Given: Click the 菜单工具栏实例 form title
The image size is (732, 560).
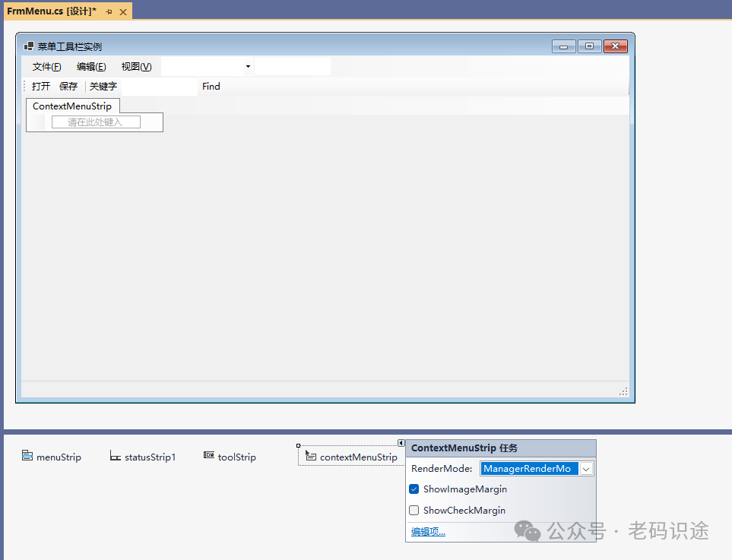Looking at the screenshot, I should point(70,46).
